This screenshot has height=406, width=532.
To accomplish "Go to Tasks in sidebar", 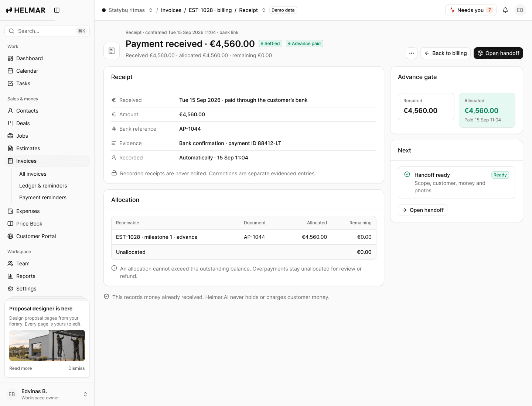I will tap(47, 83).
